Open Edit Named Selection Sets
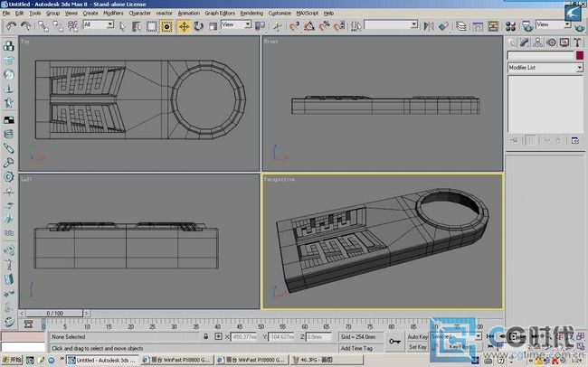The height and width of the screenshot is (367, 588). [356, 26]
